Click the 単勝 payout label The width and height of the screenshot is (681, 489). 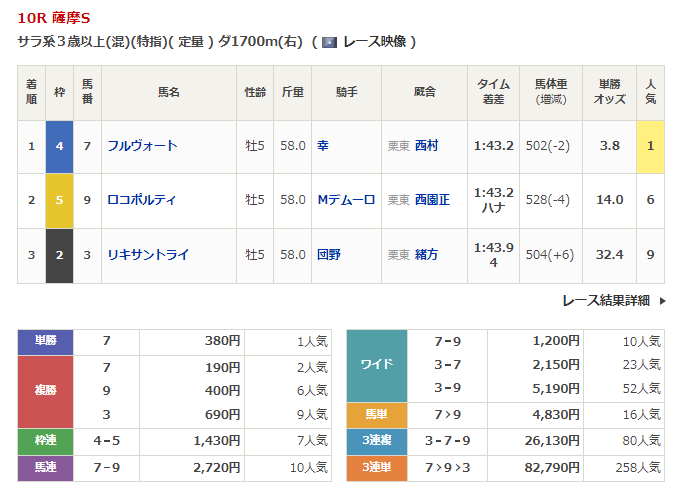46,341
